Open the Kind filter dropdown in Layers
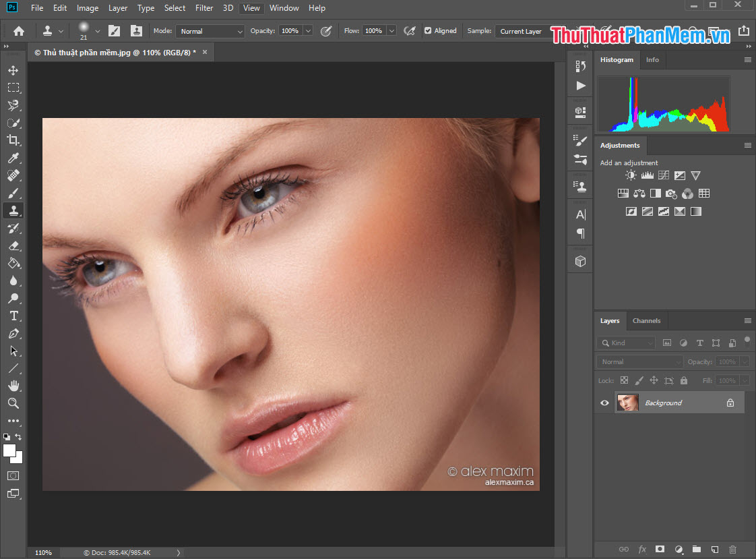Viewport: 756px width, 559px height. pos(625,343)
